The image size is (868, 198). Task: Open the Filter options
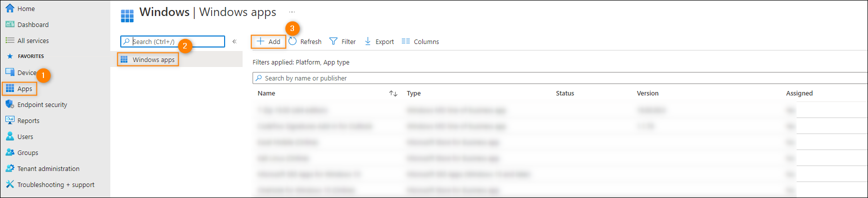coord(342,41)
